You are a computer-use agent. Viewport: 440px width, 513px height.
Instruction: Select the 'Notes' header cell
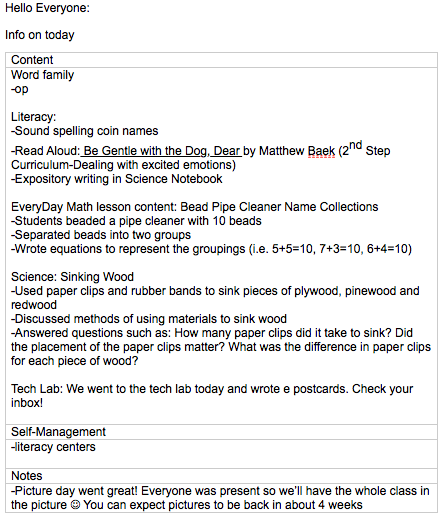pos(221,476)
